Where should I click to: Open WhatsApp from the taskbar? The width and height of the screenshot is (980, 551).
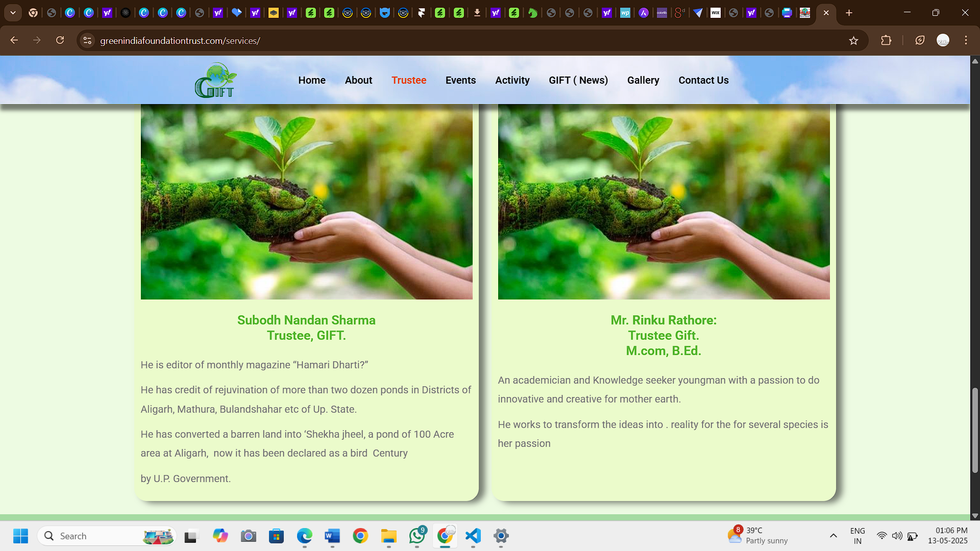coord(416,536)
